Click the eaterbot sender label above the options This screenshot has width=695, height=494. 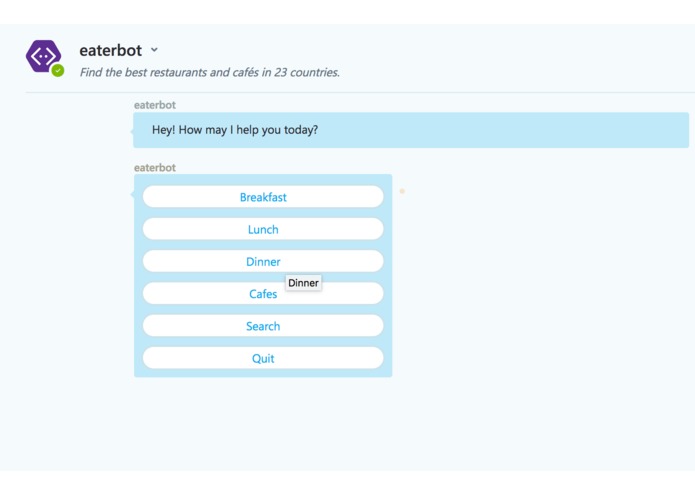click(x=155, y=167)
